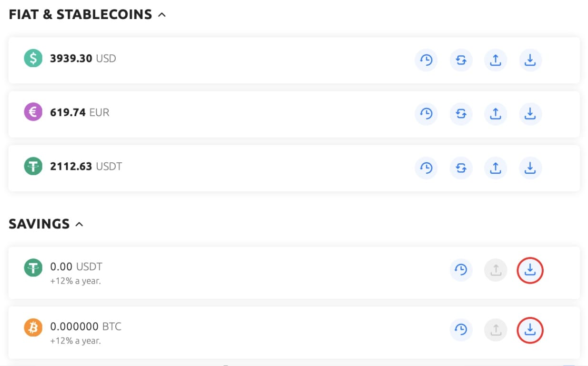Click the deposit download icon for USD
Viewport: 588px width, 366px height.
(530, 60)
